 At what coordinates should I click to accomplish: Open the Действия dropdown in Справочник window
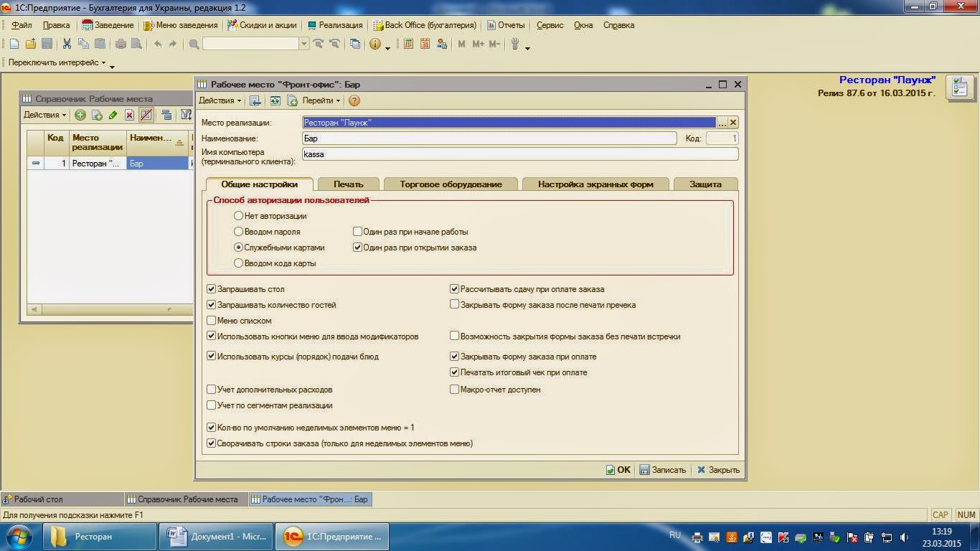(44, 115)
